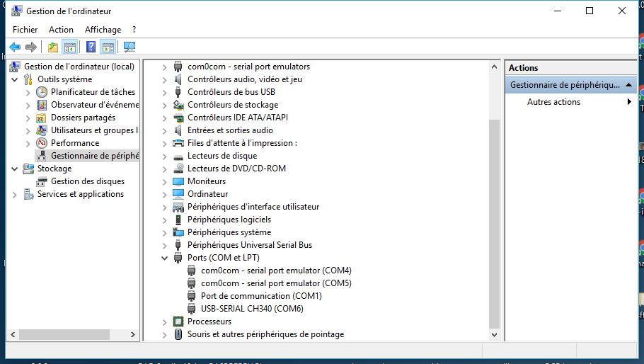Viewport: 644px width, 364px height.
Task: Click the Back arrow toolbar icon
Action: pos(15,47)
